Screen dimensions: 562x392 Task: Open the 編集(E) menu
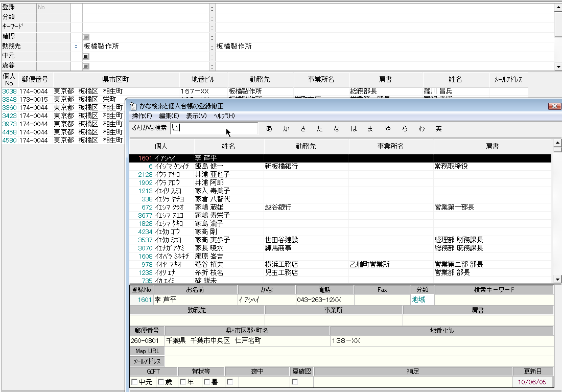pyautogui.click(x=169, y=116)
